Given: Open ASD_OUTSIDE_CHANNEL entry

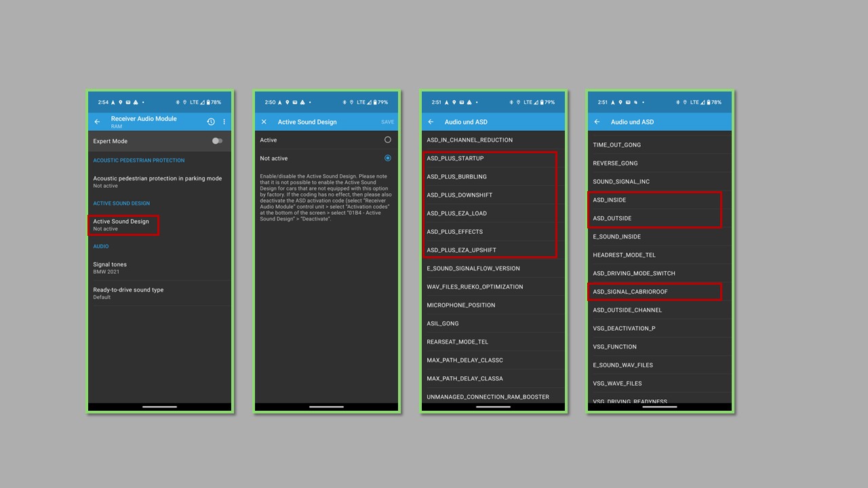Looking at the screenshot, I should pyautogui.click(x=660, y=310).
